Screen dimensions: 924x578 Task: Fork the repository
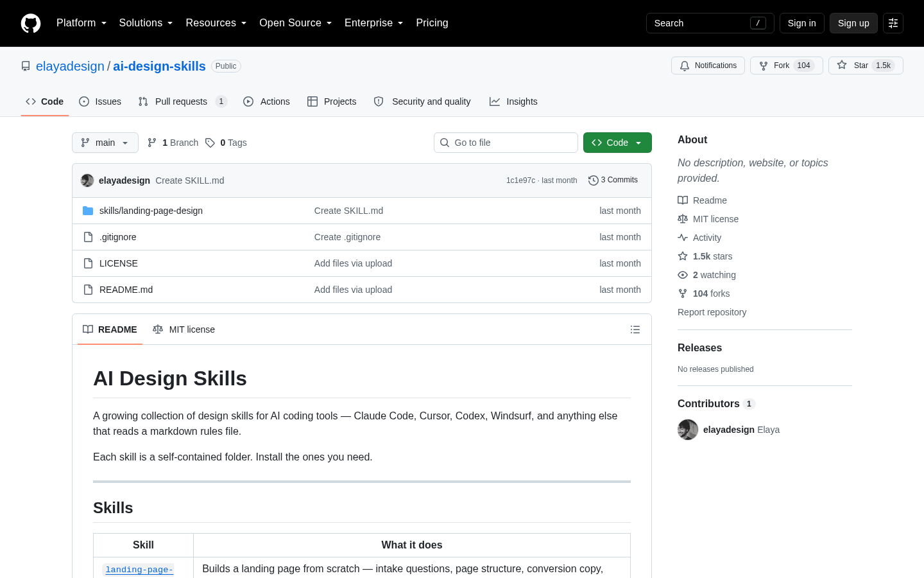point(786,66)
